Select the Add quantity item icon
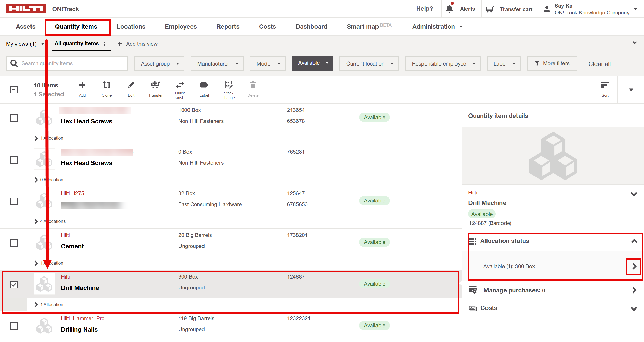Viewport: 644px width, 342px height. 82,85
